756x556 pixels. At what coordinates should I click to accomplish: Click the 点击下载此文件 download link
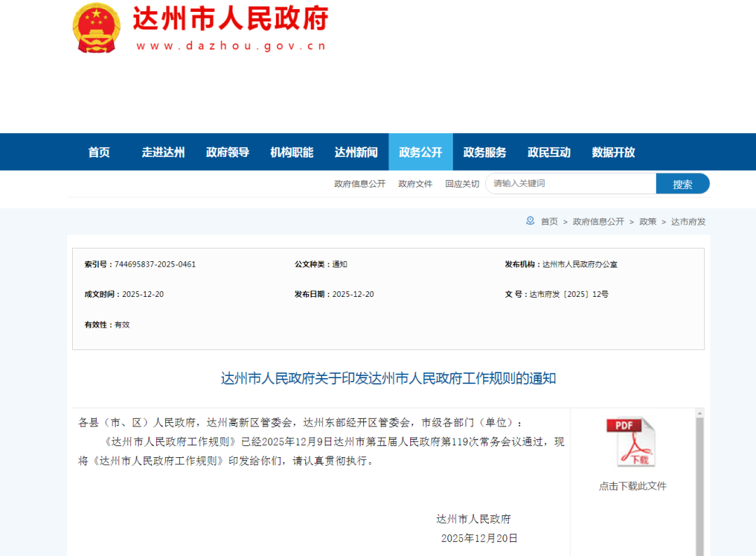tap(632, 486)
